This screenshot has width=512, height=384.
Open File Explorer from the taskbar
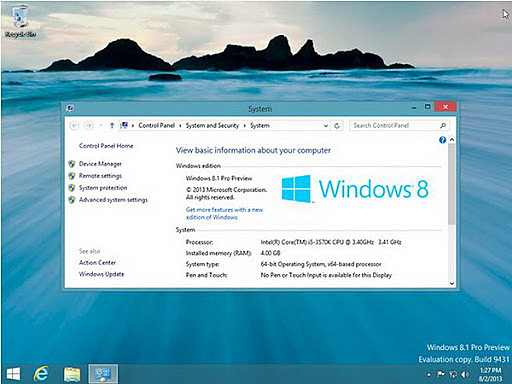72,374
